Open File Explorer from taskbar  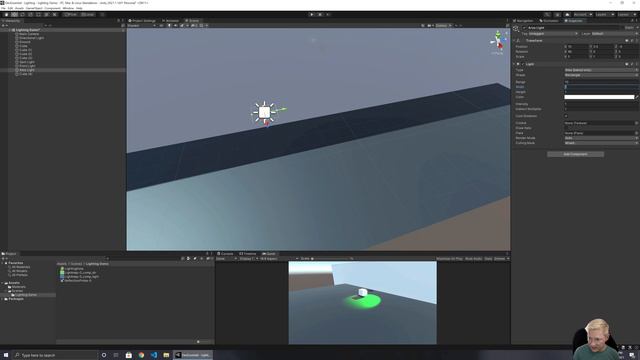click(166, 355)
